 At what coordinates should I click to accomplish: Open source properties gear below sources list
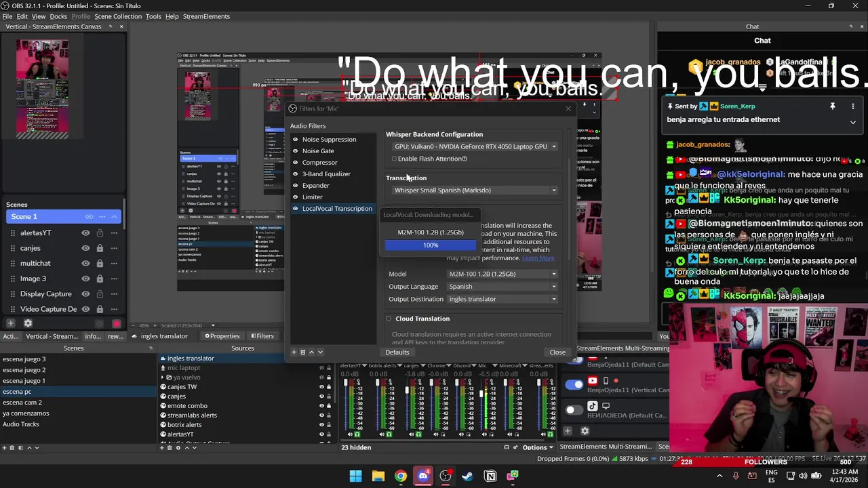tap(178, 447)
